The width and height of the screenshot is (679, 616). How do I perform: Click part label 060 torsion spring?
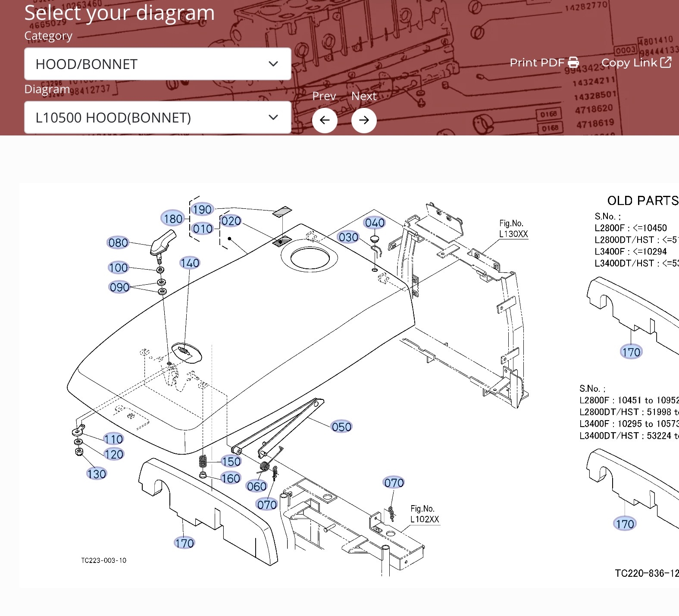(257, 487)
